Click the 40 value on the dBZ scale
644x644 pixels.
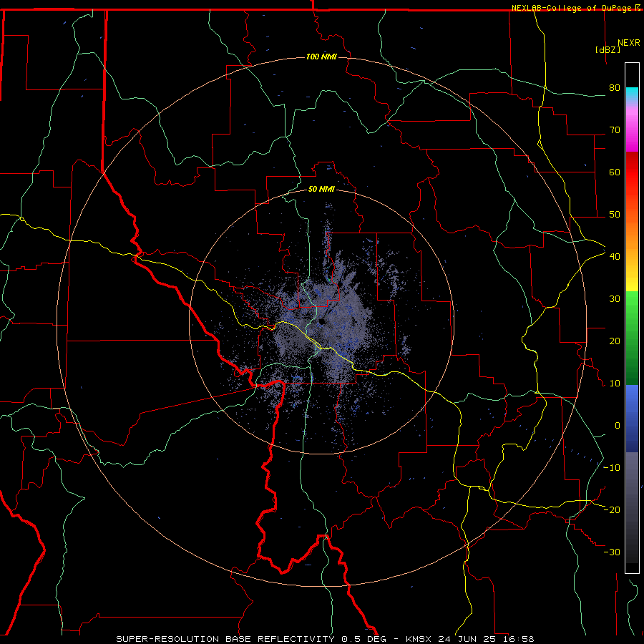(615, 257)
